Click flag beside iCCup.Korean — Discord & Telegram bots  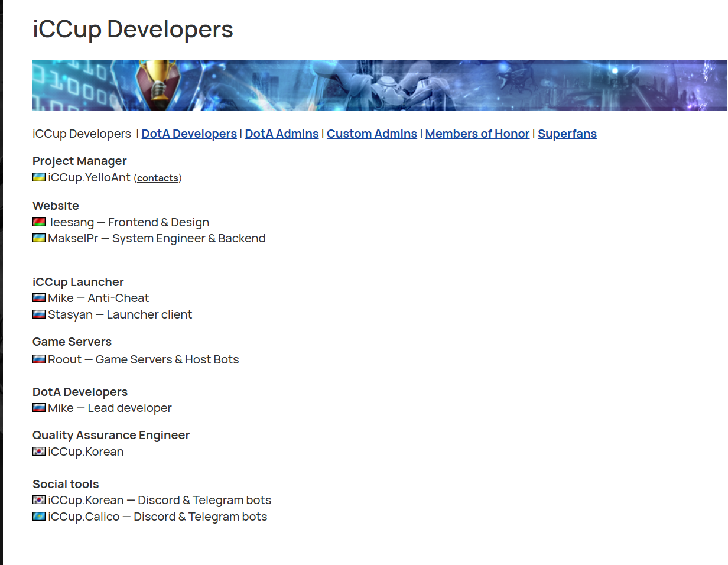[x=39, y=500]
